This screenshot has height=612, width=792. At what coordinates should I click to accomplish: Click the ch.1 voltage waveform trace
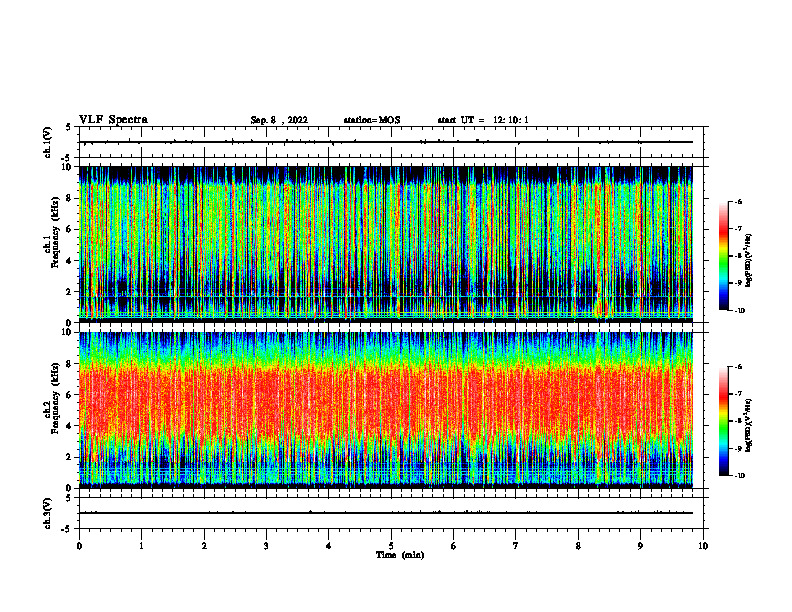386,142
